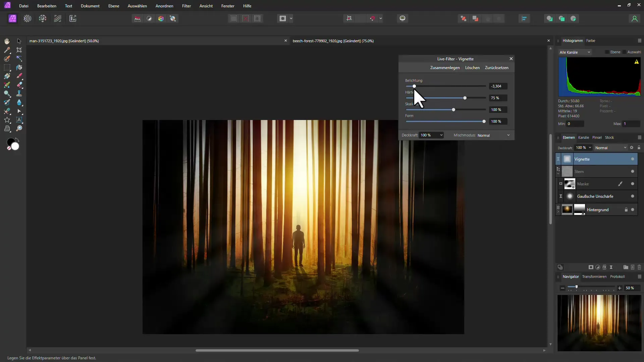
Task: Toggle visibility of the Maske layer
Action: click(633, 184)
